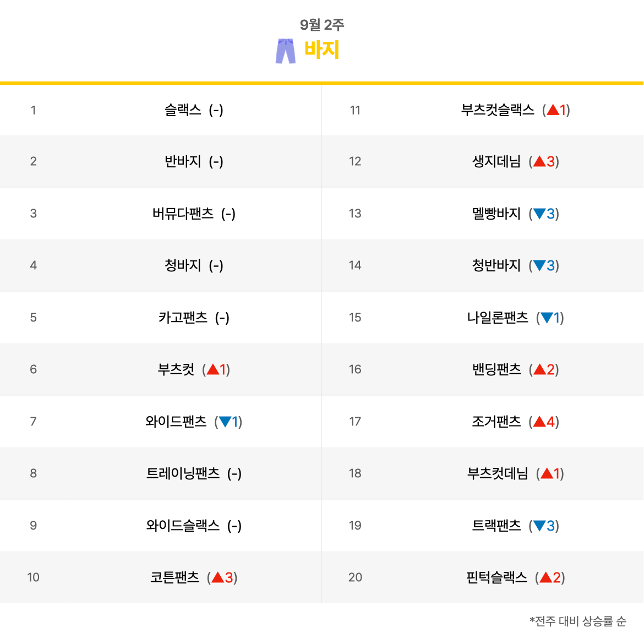This screenshot has width=644, height=644.
Task: Click the red up arrow beside 부츠컷
Action: (x=213, y=369)
